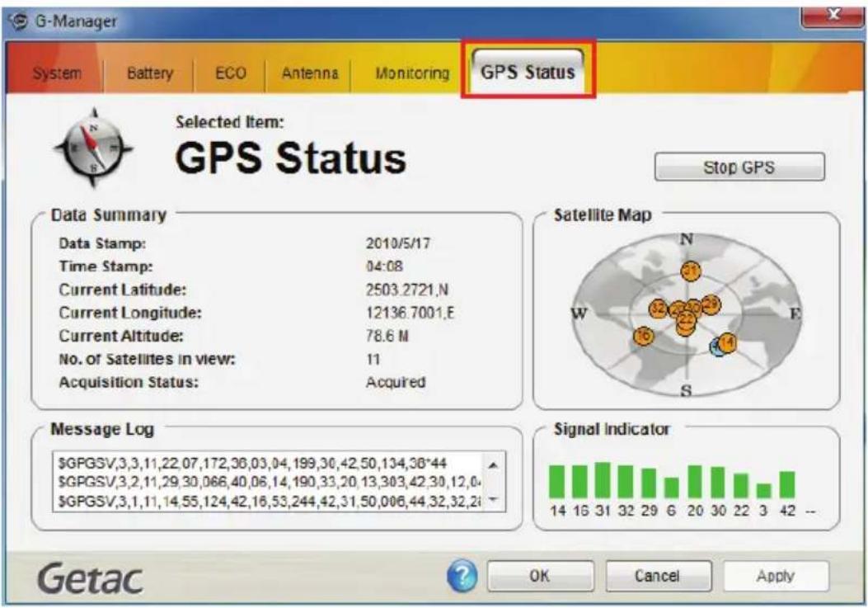Confirm with the OK button
Screen dimensions: 868x608
tap(540, 576)
